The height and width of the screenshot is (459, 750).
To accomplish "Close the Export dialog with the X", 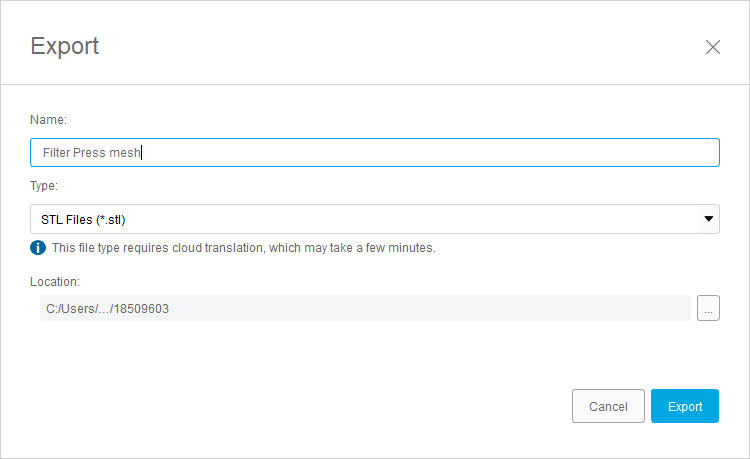I will [x=713, y=47].
